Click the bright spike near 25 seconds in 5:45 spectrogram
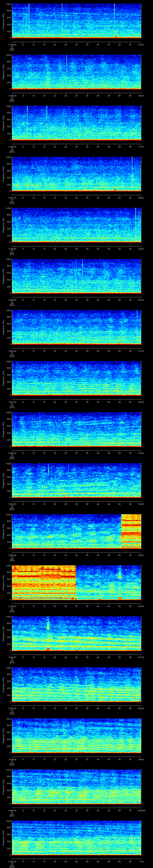The image size is (153, 868). click(x=67, y=67)
